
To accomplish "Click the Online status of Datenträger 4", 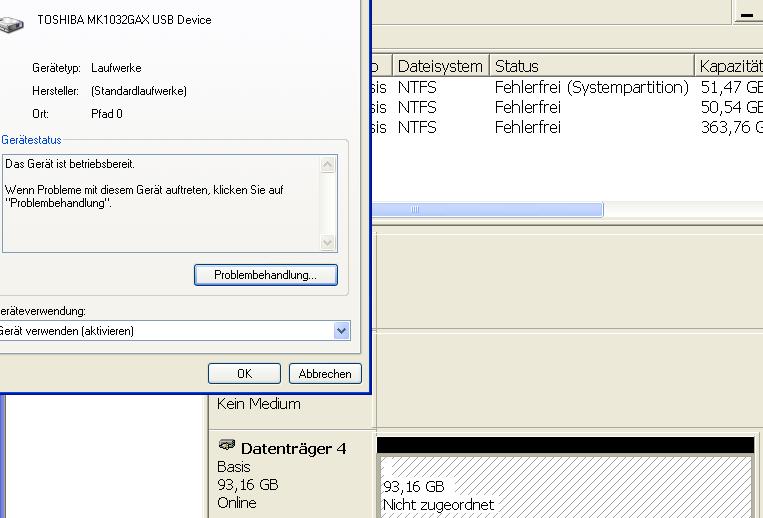I will pyautogui.click(x=236, y=502).
